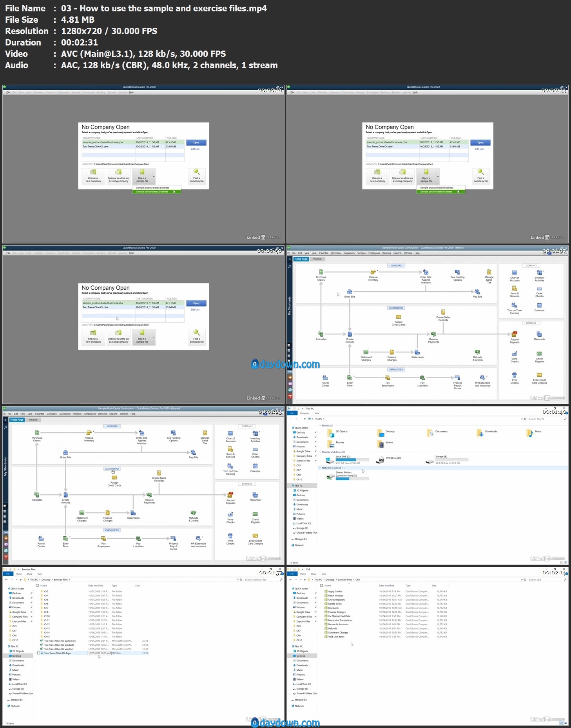Click Receive Payments icon in the 00:01:07 frame

pos(433,334)
